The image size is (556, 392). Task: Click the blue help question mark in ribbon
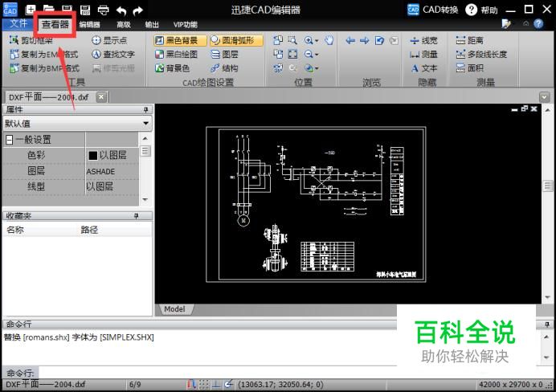point(538,24)
